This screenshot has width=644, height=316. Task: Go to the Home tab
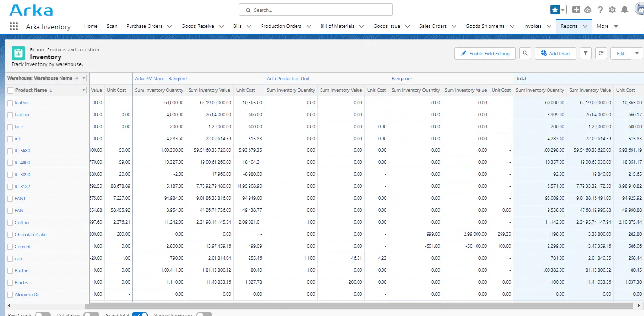point(91,26)
